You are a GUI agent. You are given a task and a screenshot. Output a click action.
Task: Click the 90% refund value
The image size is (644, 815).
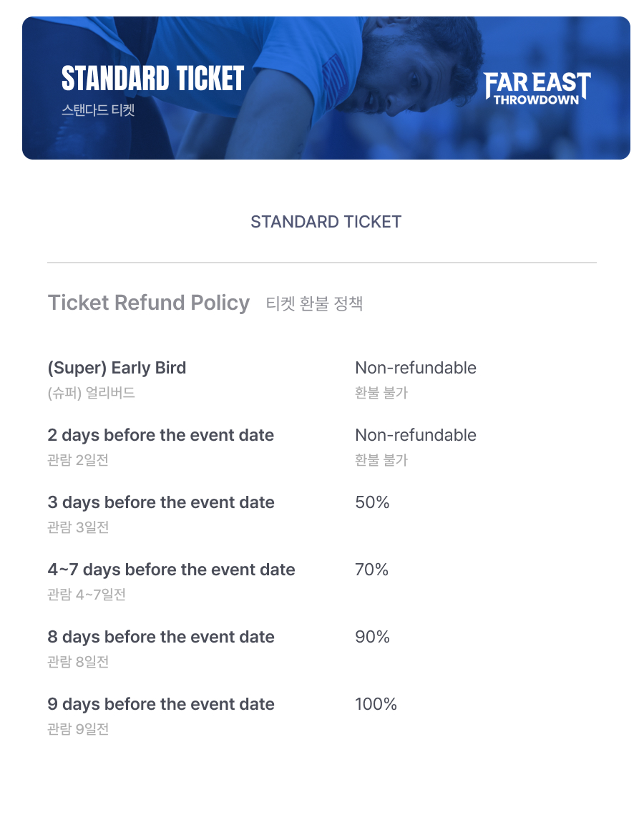click(372, 637)
